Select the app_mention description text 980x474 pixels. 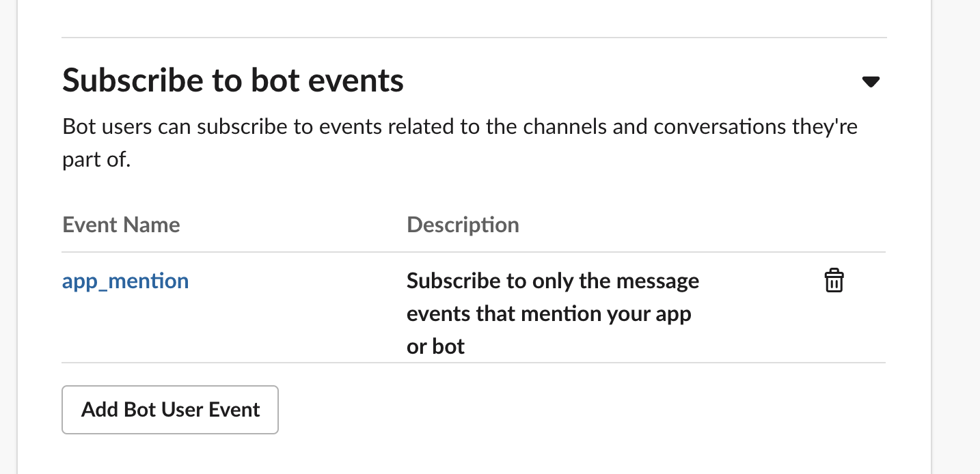553,313
